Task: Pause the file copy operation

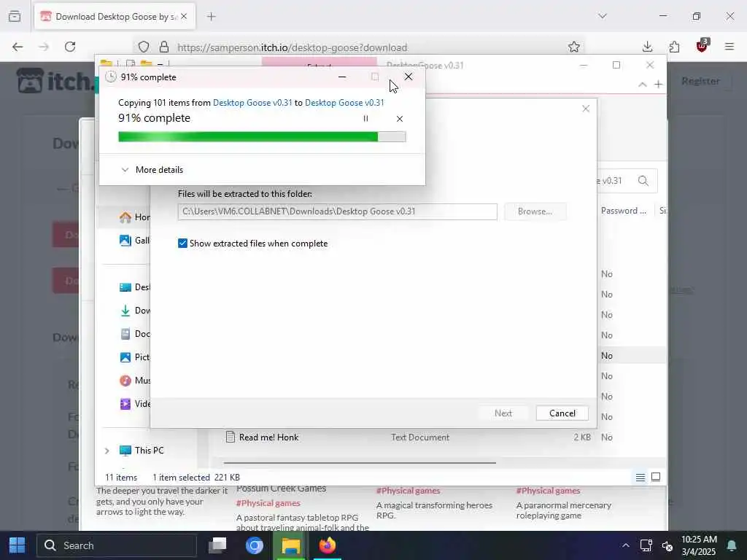Action: tap(365, 119)
